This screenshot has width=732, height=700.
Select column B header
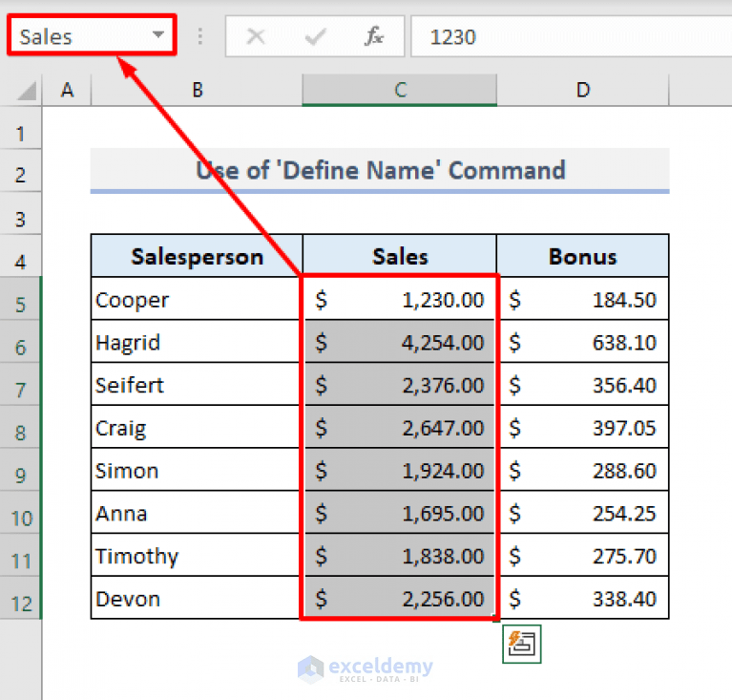[197, 90]
